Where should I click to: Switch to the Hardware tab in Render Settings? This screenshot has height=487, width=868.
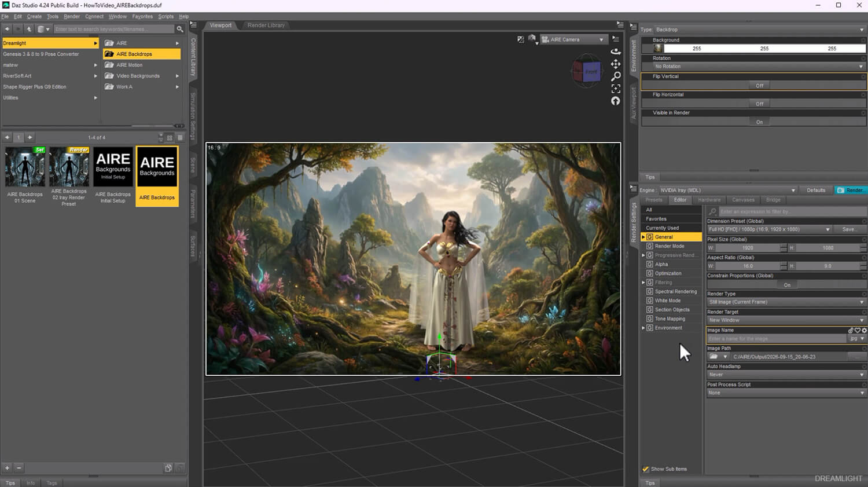click(709, 200)
